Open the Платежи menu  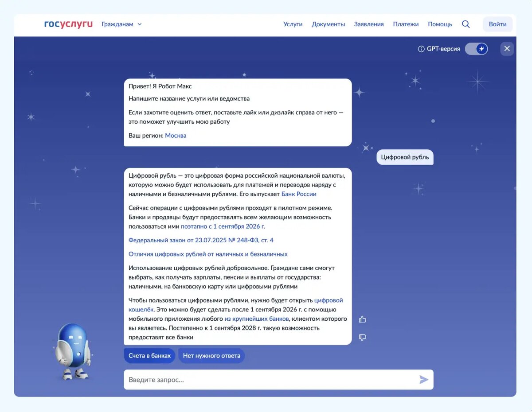(x=406, y=24)
